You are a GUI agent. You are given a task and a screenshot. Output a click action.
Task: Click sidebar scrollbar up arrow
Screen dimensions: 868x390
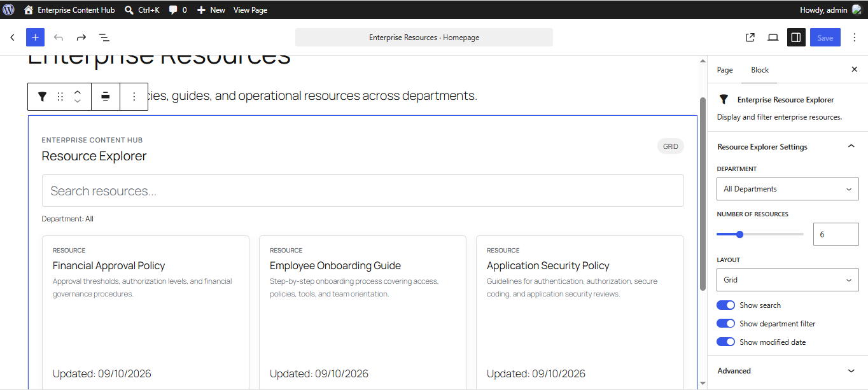click(x=703, y=62)
